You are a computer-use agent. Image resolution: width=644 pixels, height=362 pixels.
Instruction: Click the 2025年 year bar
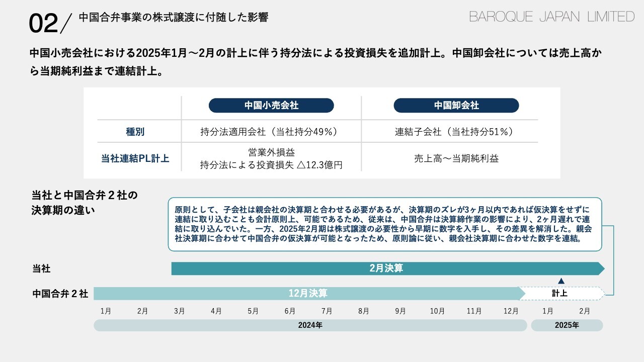point(567,325)
